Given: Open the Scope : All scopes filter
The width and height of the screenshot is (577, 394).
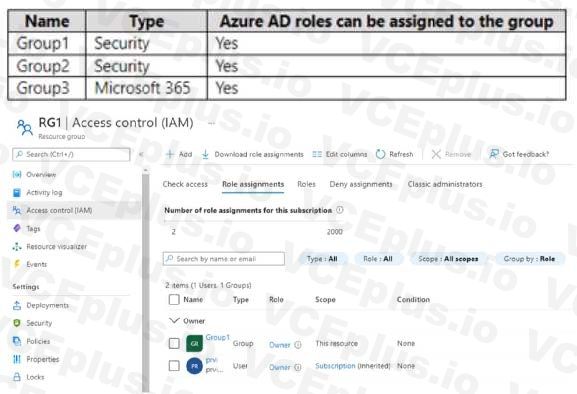Looking at the screenshot, I should click(x=448, y=259).
